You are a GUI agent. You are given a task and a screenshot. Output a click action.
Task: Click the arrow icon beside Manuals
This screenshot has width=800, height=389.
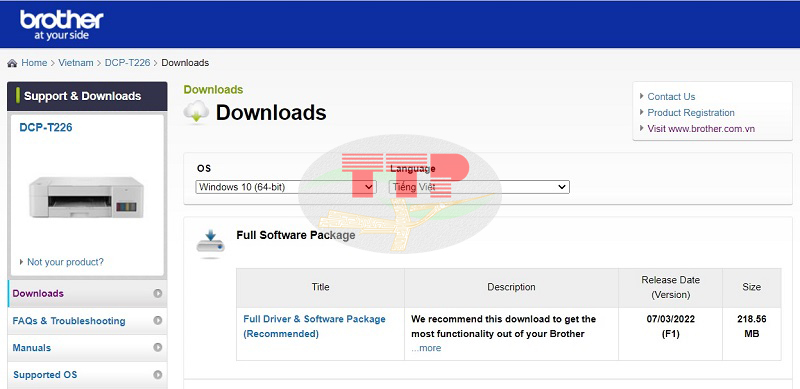(158, 348)
